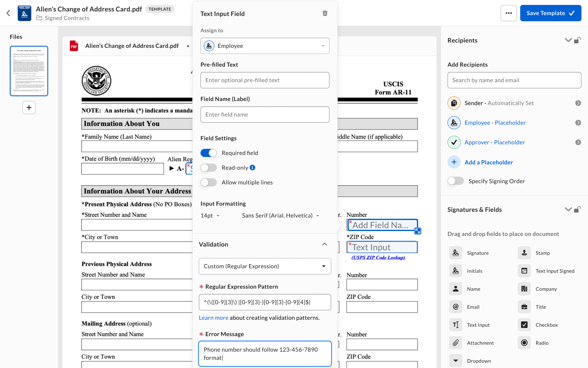588x368 pixels.
Task: Click the Save Template button
Action: [x=550, y=13]
